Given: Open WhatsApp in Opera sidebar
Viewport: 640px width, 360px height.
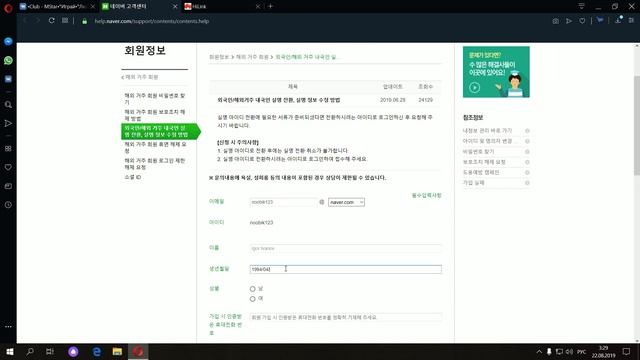Looking at the screenshot, I should 8,60.
